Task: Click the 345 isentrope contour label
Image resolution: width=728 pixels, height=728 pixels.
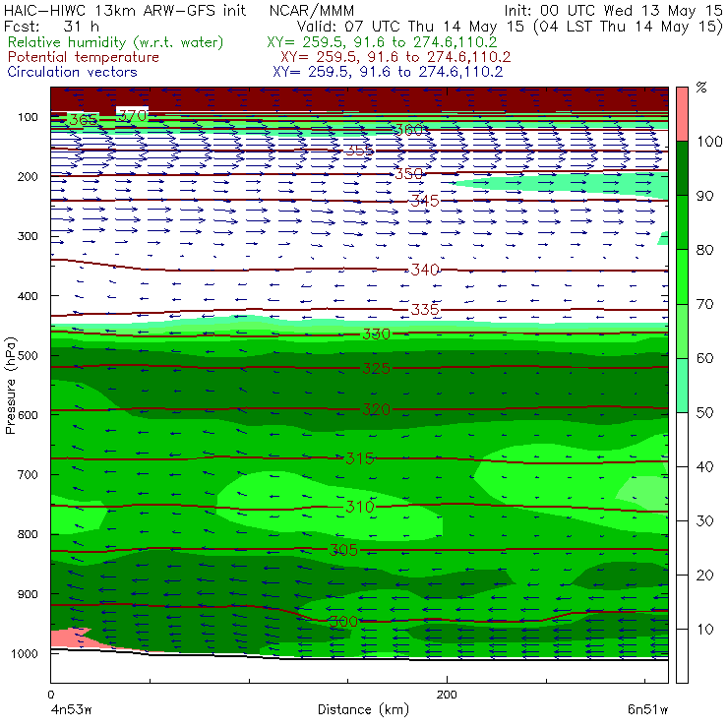Action: coord(425,201)
